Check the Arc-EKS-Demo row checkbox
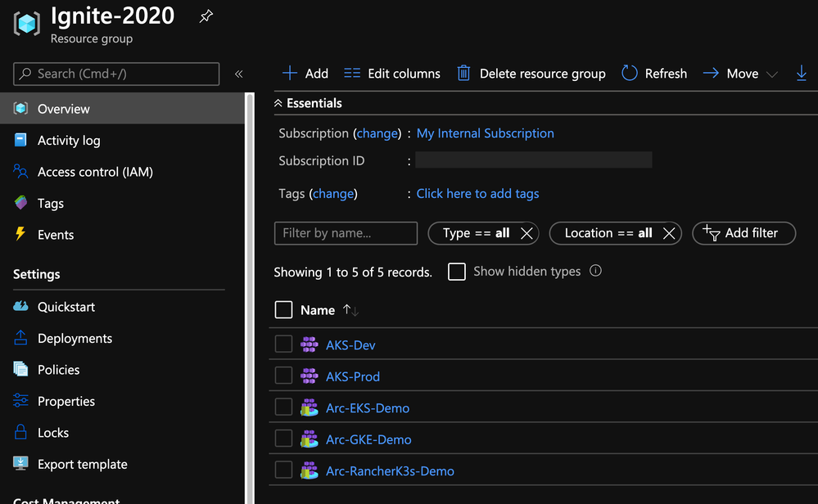 (x=283, y=407)
